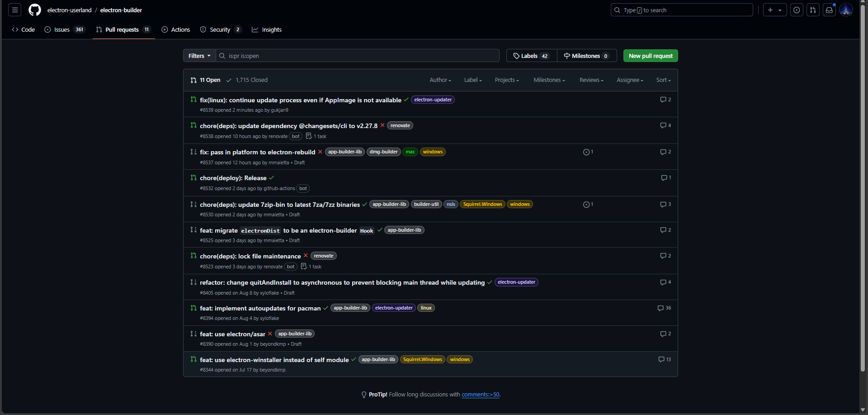Viewport: 868px width, 415px height.
Task: Open the refactor quitAndInstall pull request
Action: point(342,282)
